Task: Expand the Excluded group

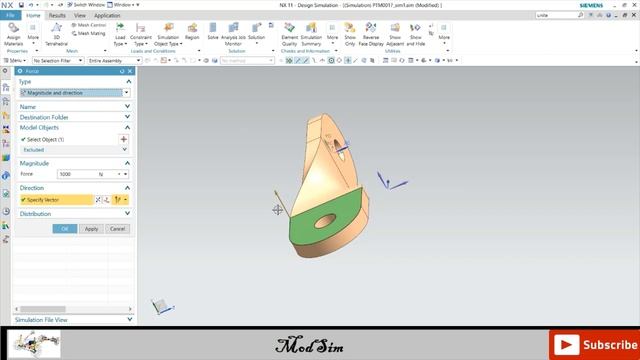Action: pyautogui.click(x=125, y=150)
